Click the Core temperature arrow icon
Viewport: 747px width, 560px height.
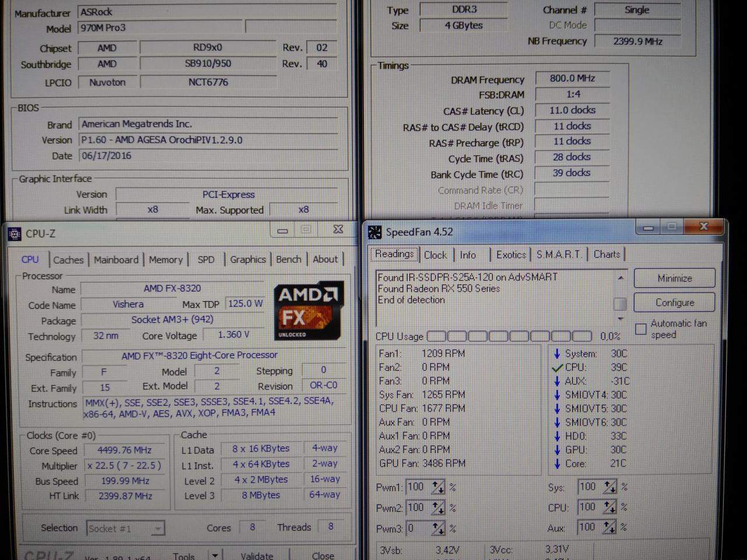[557, 464]
